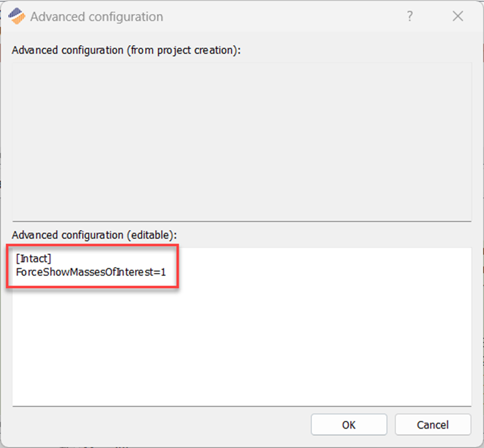Click the word MassesOf in the setting
The height and width of the screenshot is (448, 484).
[x=94, y=272]
